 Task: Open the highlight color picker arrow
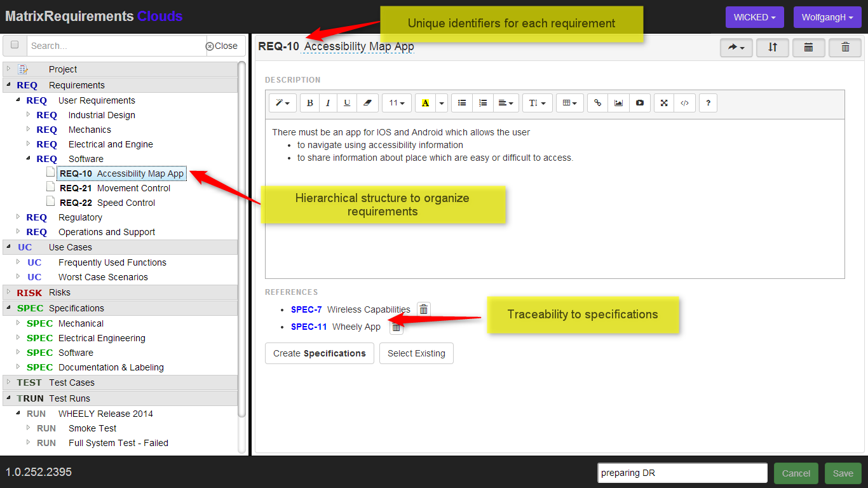pos(441,103)
